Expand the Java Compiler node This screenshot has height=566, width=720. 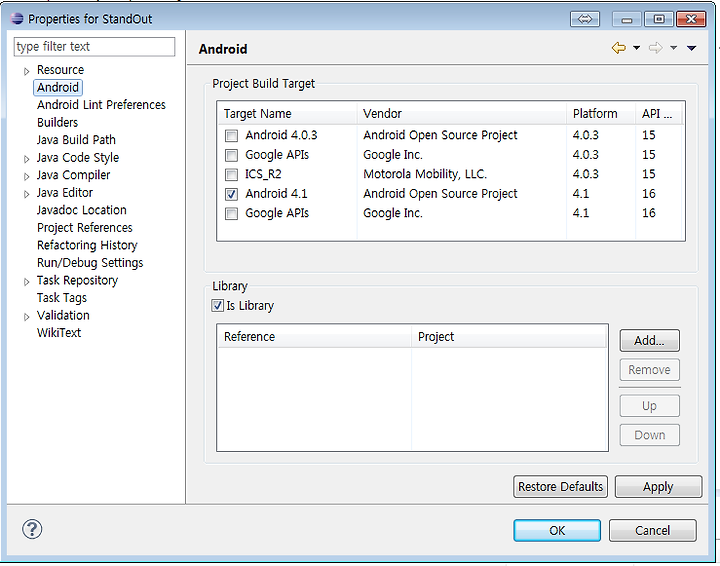pos(27,176)
